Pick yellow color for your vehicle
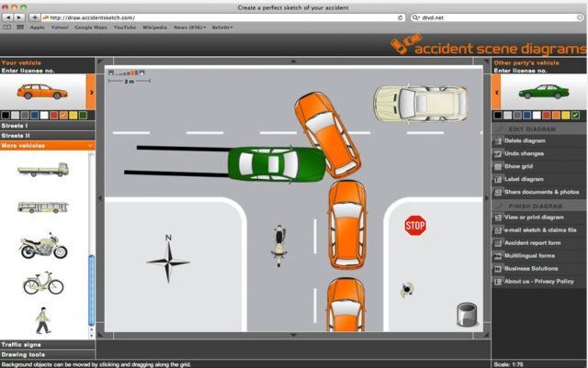Image resolution: width=588 pixels, height=368 pixels. pyautogui.click(x=73, y=116)
